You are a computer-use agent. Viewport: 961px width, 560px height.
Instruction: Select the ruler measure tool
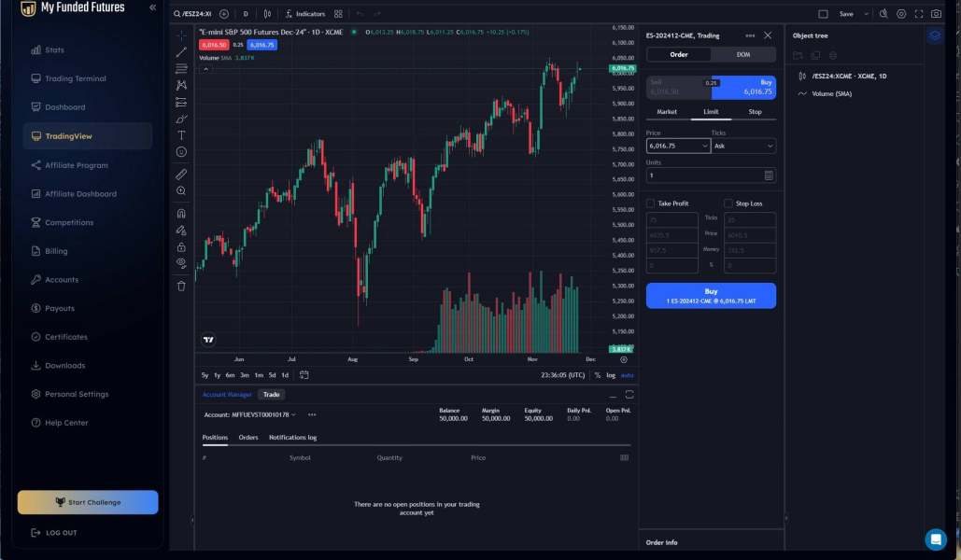click(181, 175)
